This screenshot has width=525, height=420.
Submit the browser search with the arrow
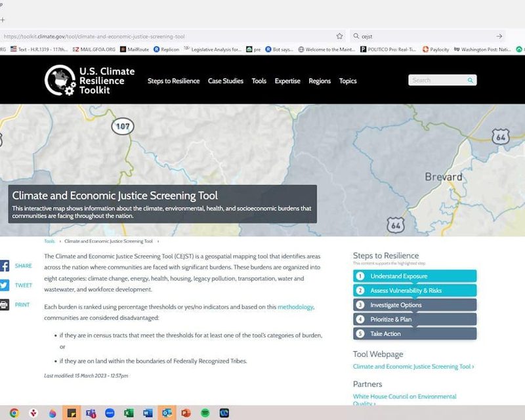click(x=499, y=36)
